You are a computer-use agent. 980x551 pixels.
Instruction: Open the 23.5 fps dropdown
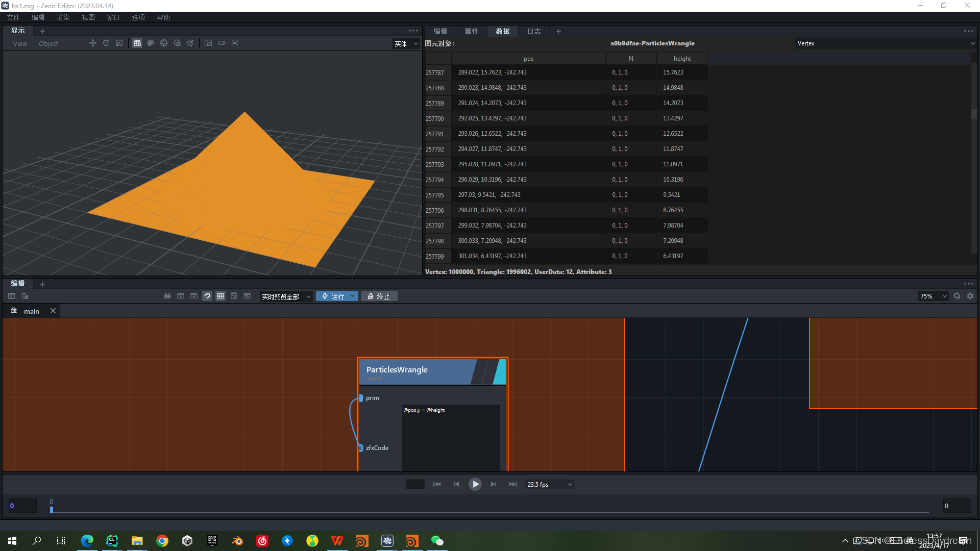coord(549,485)
